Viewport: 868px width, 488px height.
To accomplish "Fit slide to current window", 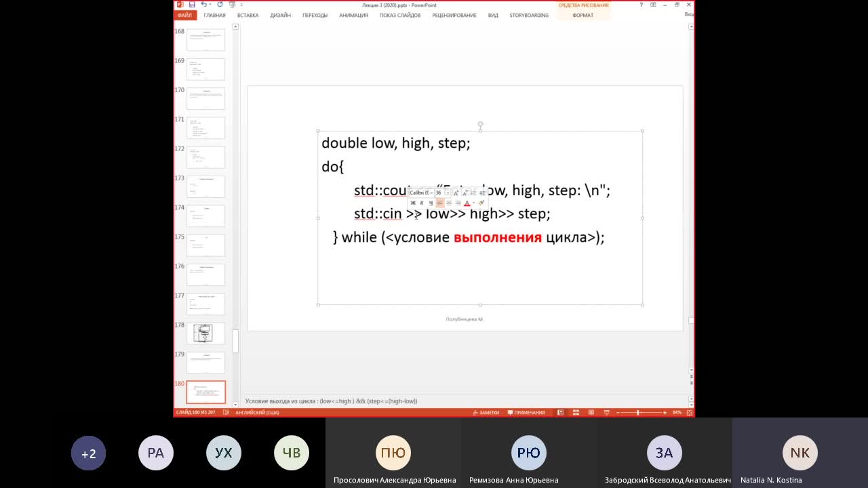I will click(x=689, y=412).
